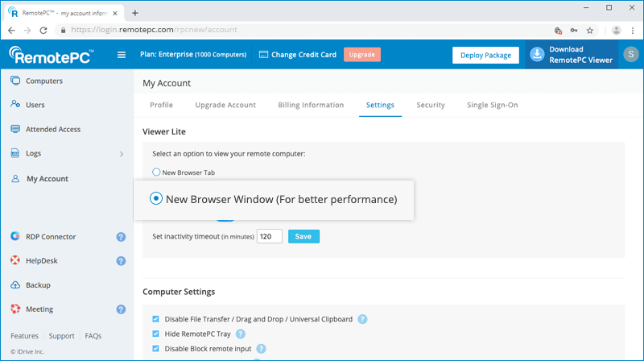The height and width of the screenshot is (361, 644).
Task: Bookmark page with star icon
Action: (590, 31)
